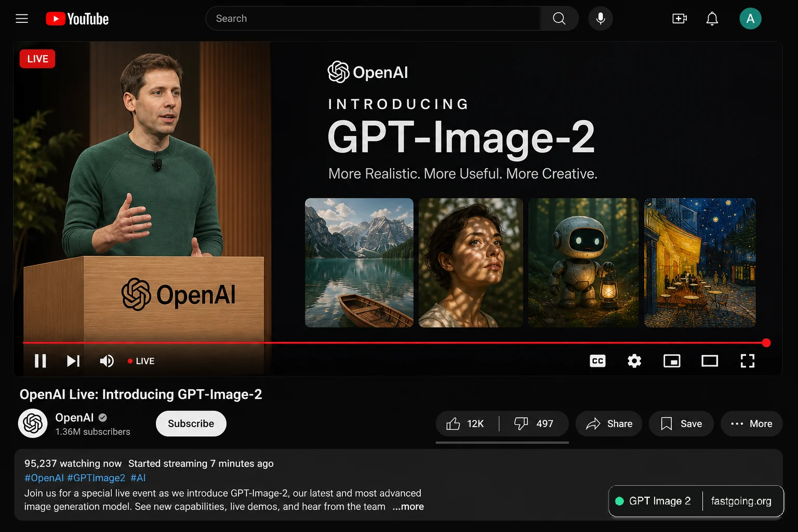Pause the live stream
The height and width of the screenshot is (532, 798).
tap(41, 361)
